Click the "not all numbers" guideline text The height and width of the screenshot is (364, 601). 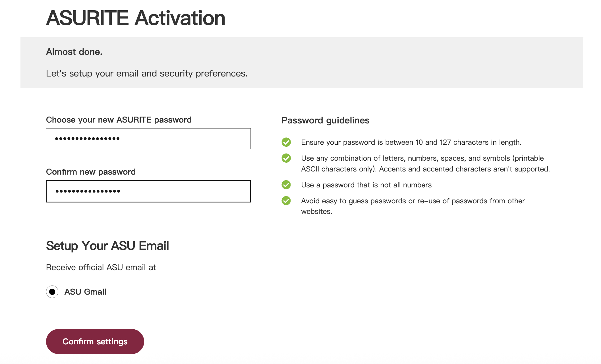click(366, 185)
